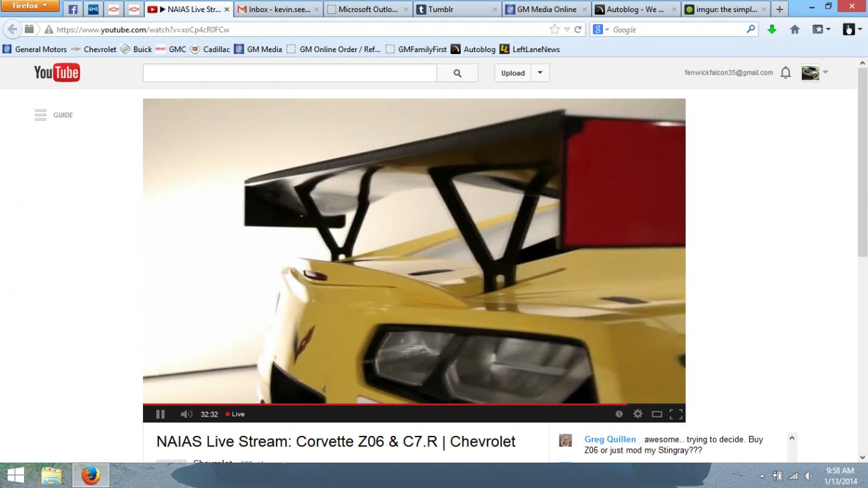Viewport: 868px width, 488px height.
Task: Expand the Firefox menu button
Action: [30, 7]
